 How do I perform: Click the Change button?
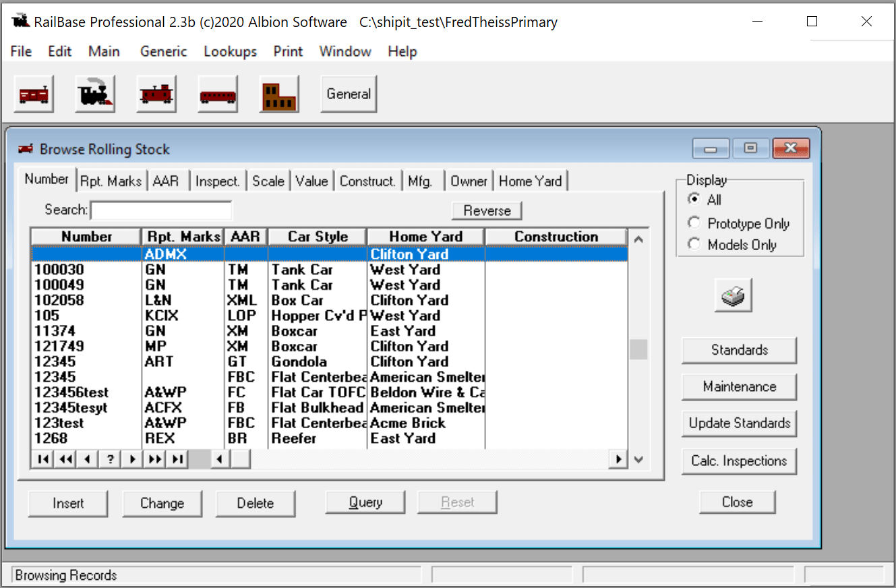pyautogui.click(x=162, y=503)
